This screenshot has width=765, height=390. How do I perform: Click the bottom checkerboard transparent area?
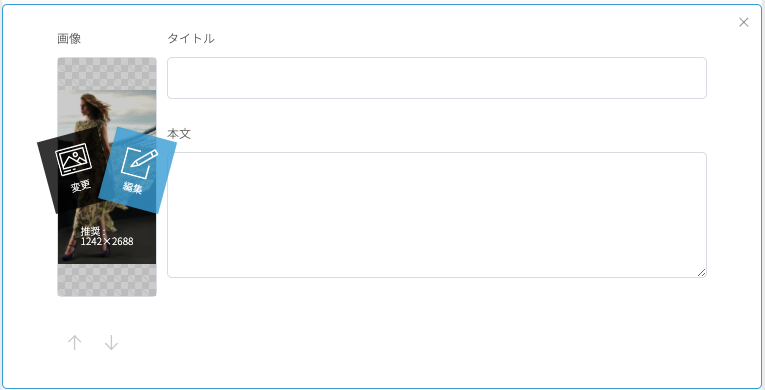(107, 280)
